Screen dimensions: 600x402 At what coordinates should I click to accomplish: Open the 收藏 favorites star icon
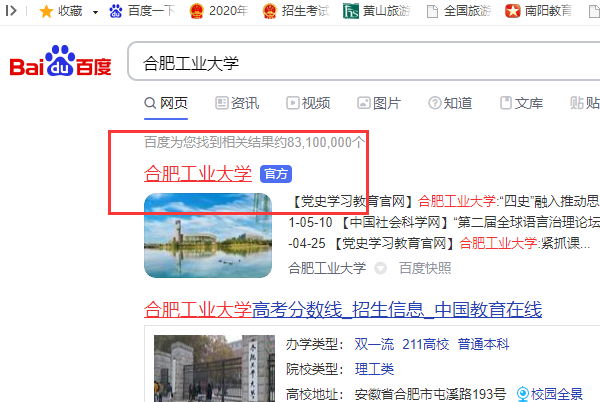46,11
